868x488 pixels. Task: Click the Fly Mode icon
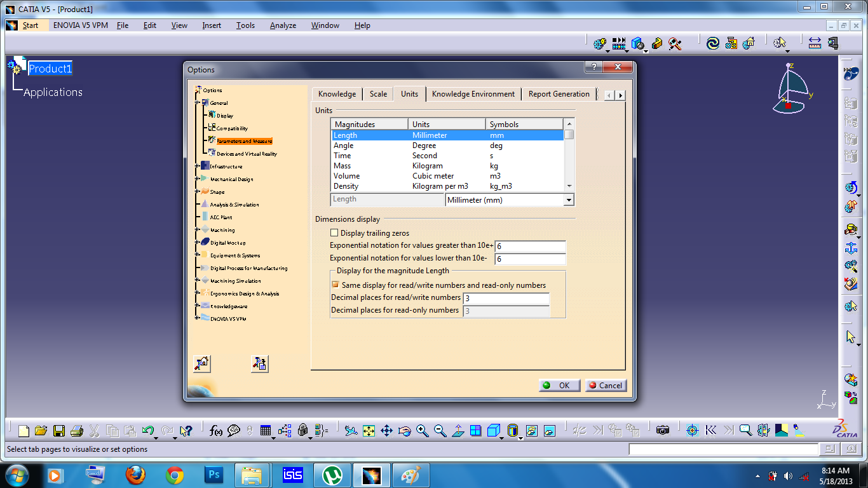coord(351,430)
